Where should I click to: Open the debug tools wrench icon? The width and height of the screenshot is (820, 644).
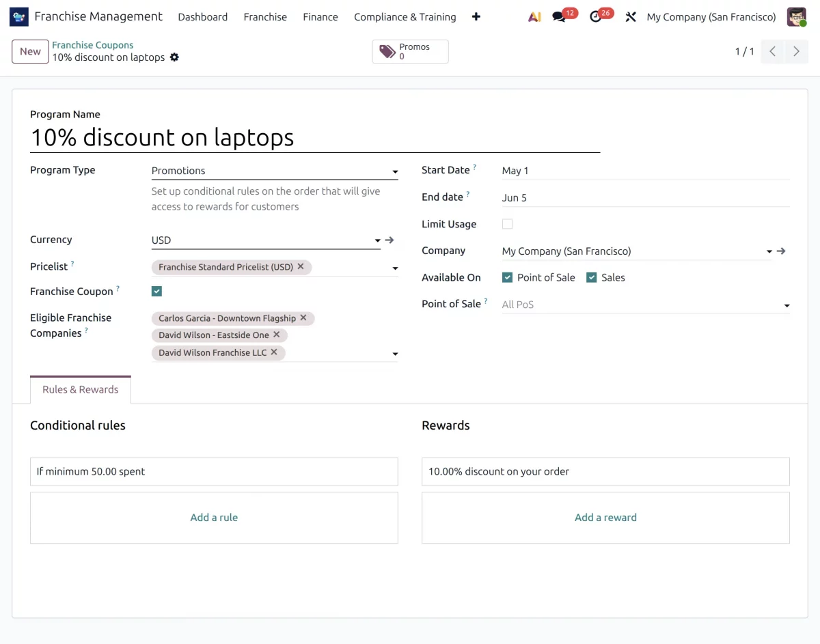[631, 16]
